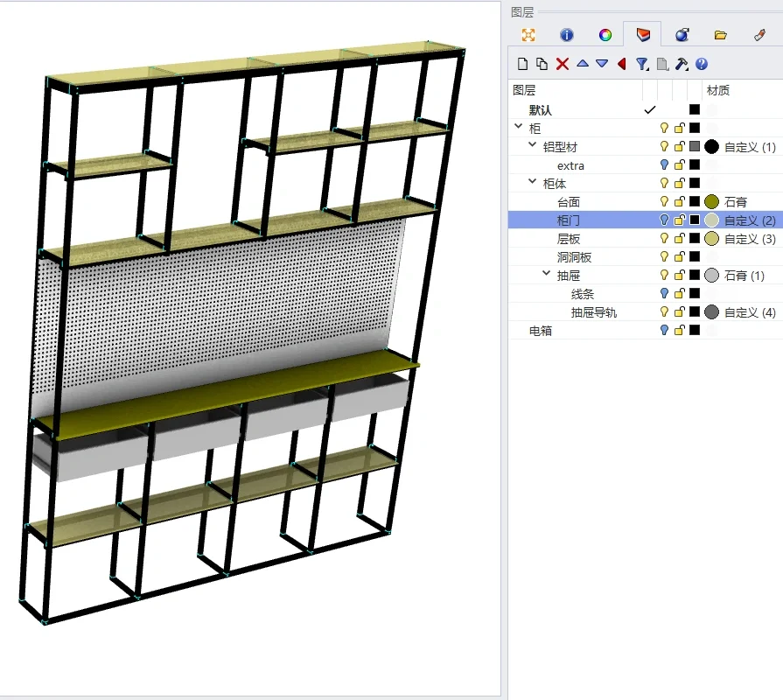Click the 石膏 (1) material label
Image resolution: width=783 pixels, height=700 pixels.
(744, 276)
